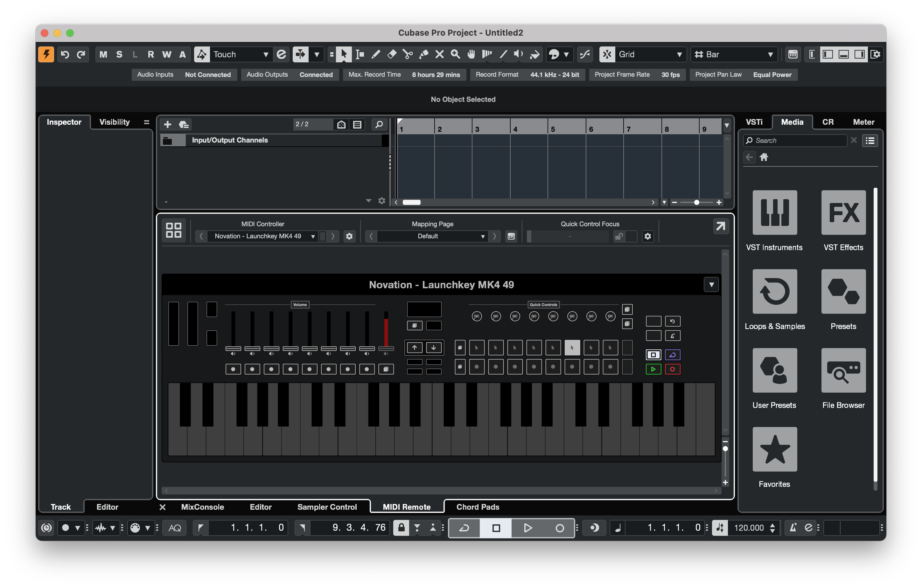Screen dimensions: 922x588
Task: Click the Add Track plus icon
Action: coord(167,124)
